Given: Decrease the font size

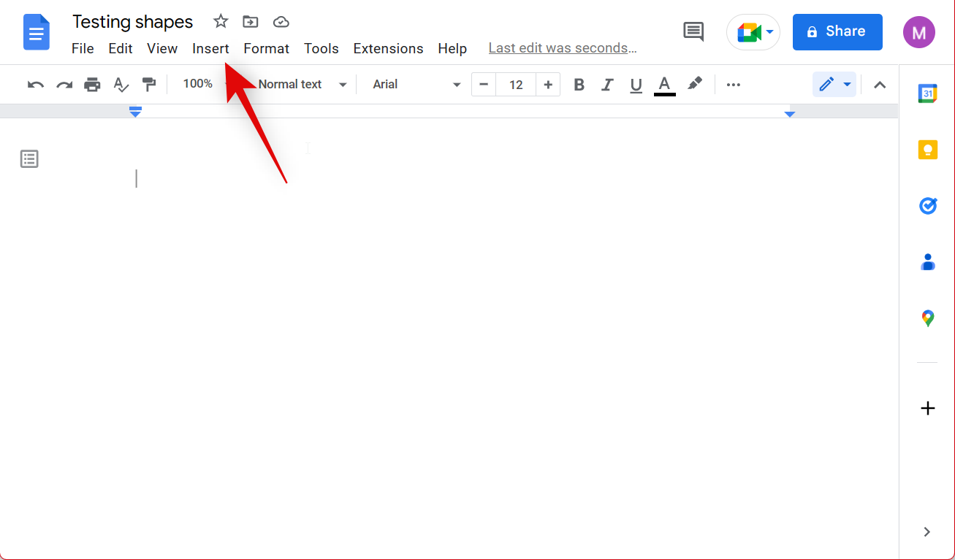Looking at the screenshot, I should (x=483, y=85).
